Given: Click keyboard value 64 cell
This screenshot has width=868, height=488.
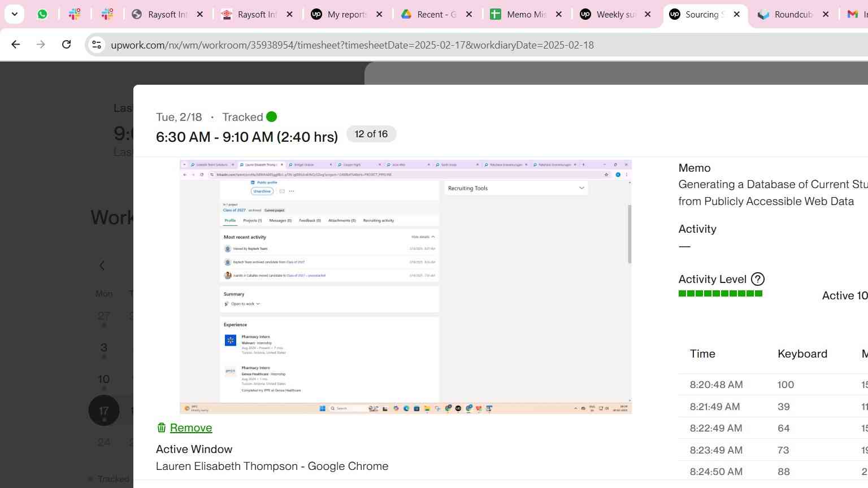Looking at the screenshot, I should click(783, 428).
